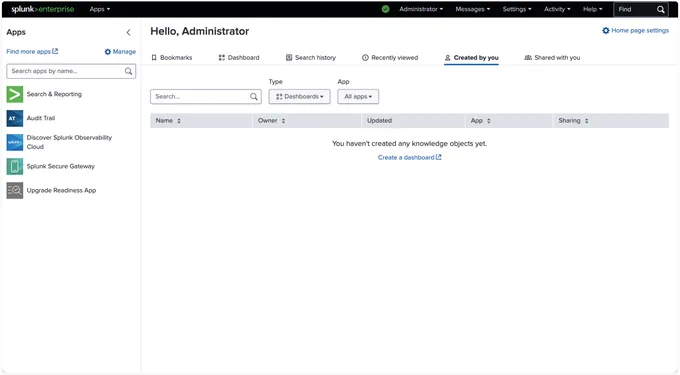The width and height of the screenshot is (680, 375).
Task: Open Home page settings
Action: pyautogui.click(x=635, y=30)
